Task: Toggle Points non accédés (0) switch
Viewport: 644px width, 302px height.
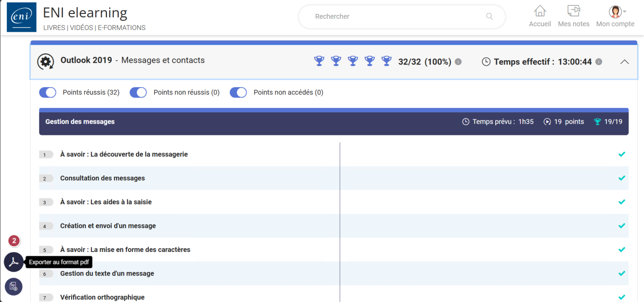Action: click(x=238, y=92)
